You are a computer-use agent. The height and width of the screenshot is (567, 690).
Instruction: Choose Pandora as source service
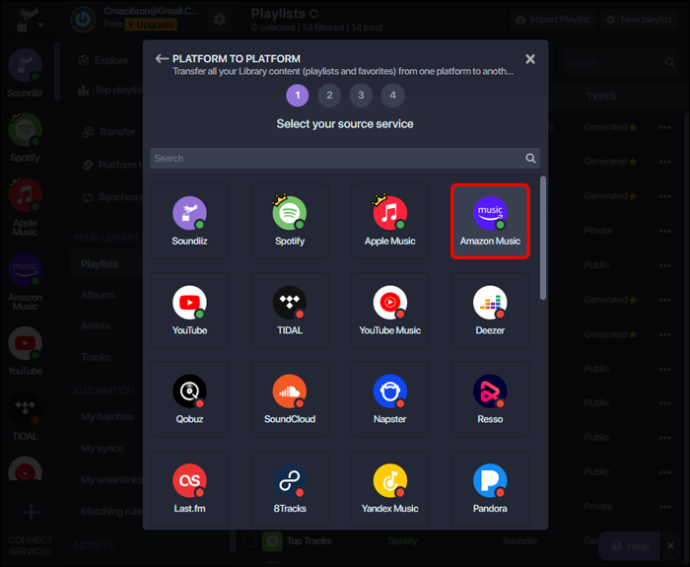click(490, 489)
